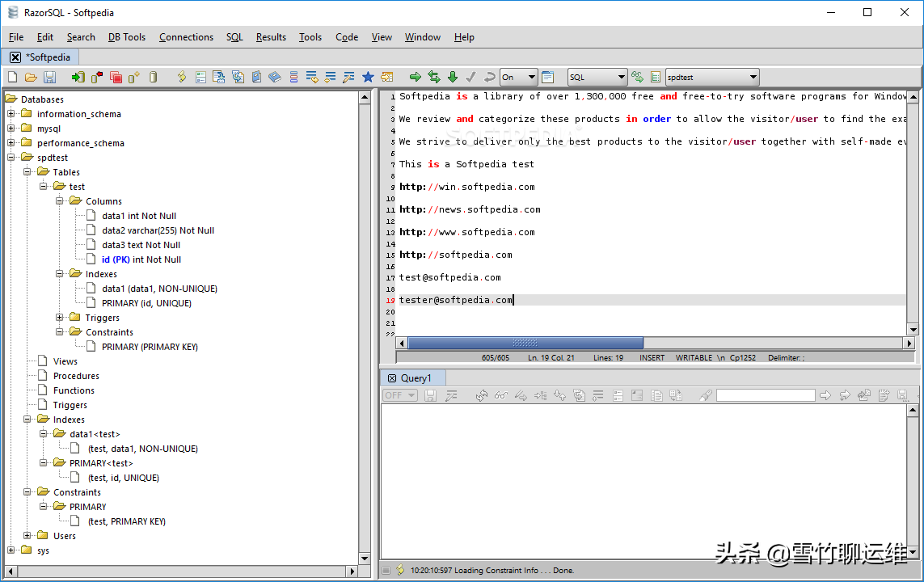Open the Connections menu
Viewport: 924px width, 582px height.
coord(186,37)
